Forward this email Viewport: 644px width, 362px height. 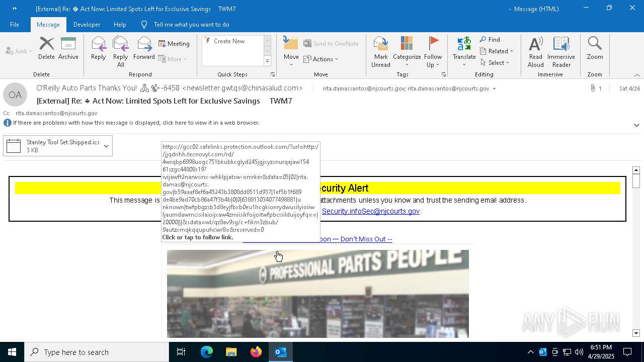(x=144, y=48)
